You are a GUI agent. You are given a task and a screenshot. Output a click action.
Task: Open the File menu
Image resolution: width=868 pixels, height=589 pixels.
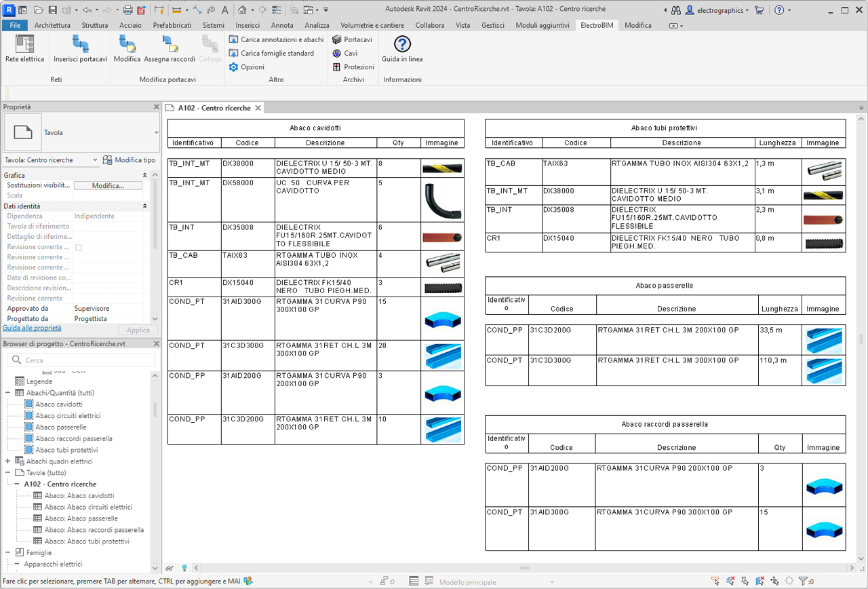14,25
